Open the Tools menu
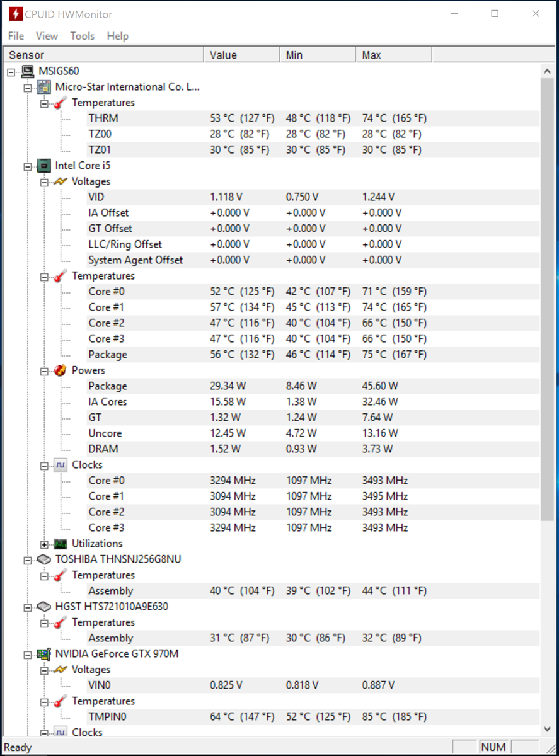This screenshot has width=559, height=756. pyautogui.click(x=83, y=36)
